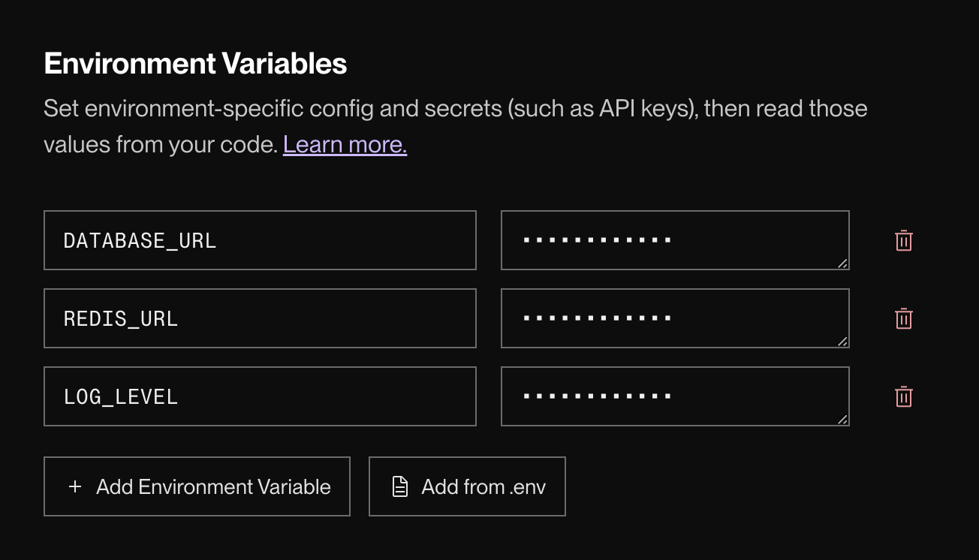979x560 pixels.
Task: Click the resize handle on LOG_LEVEL value box
Action: click(x=844, y=420)
